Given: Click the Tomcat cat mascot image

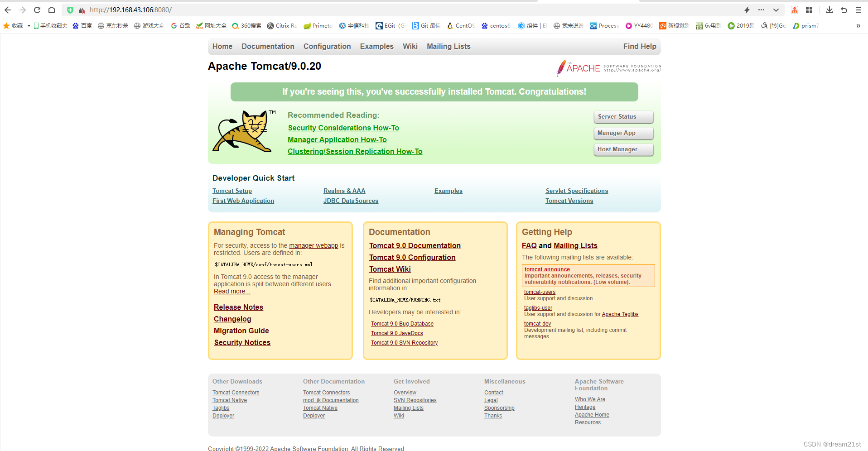Looking at the screenshot, I should pos(244,131).
